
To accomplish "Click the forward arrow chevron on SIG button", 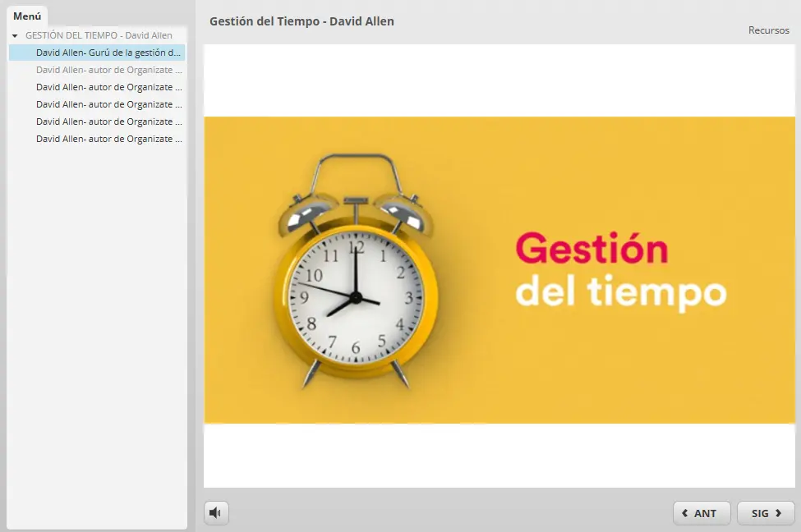I will pos(776,512).
